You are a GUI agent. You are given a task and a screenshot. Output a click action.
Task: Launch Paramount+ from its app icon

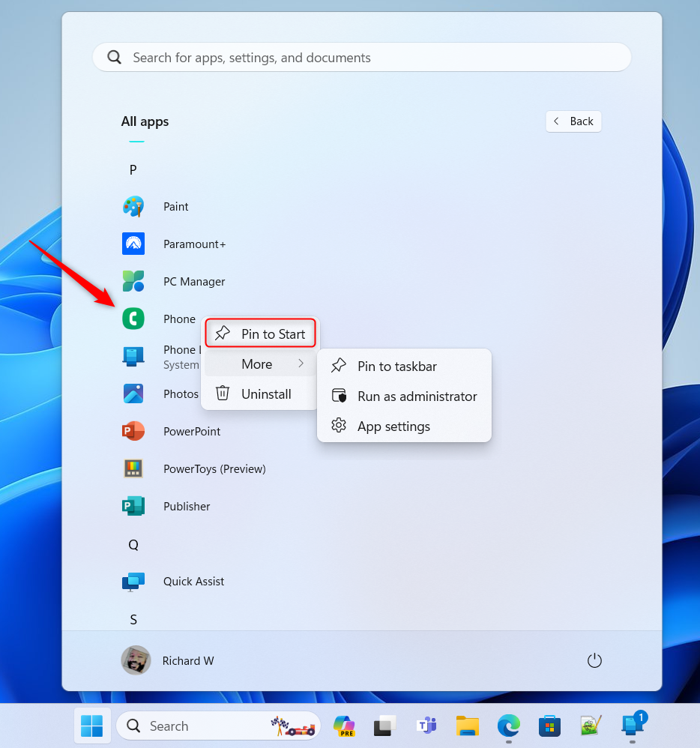(133, 244)
